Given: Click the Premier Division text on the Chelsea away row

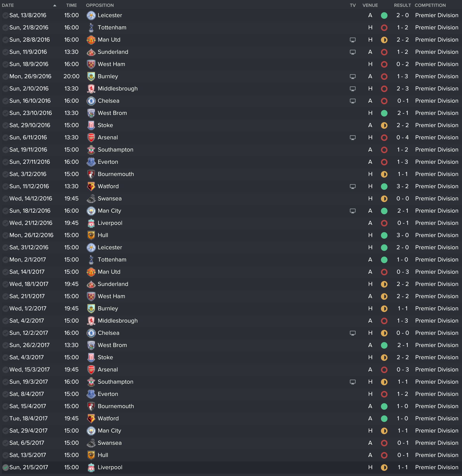Looking at the screenshot, I should click(436, 101).
